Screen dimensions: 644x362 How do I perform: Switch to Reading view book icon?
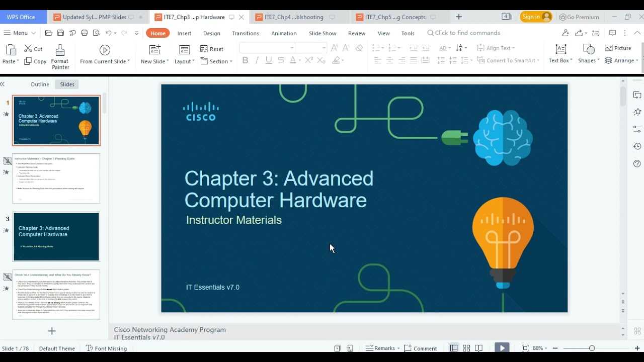478,348
